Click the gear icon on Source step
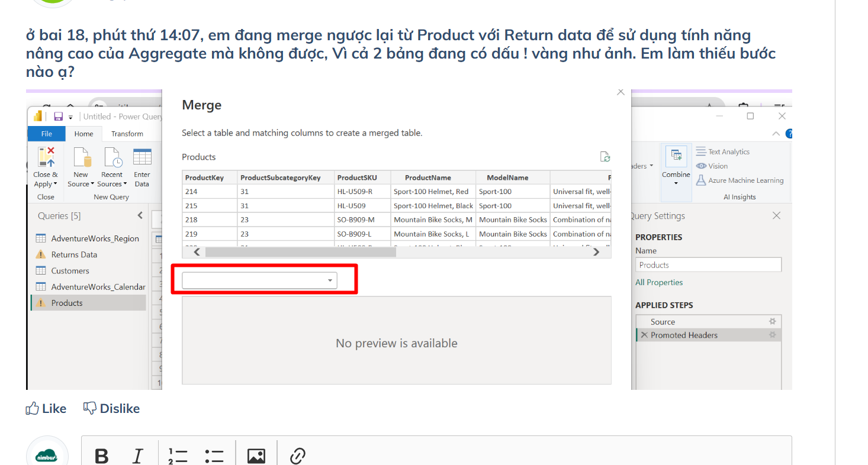The height and width of the screenshot is (465, 868). click(x=772, y=322)
